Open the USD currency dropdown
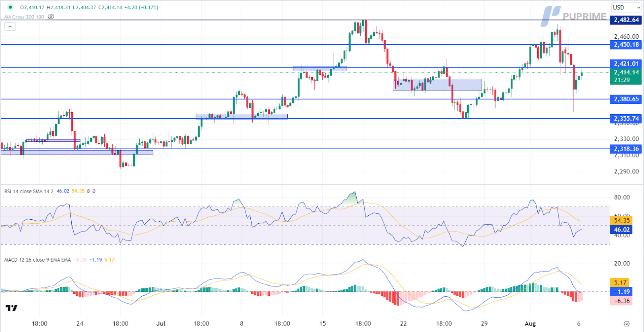Screen dimensions: 644x332 pyautogui.click(x=626, y=7)
